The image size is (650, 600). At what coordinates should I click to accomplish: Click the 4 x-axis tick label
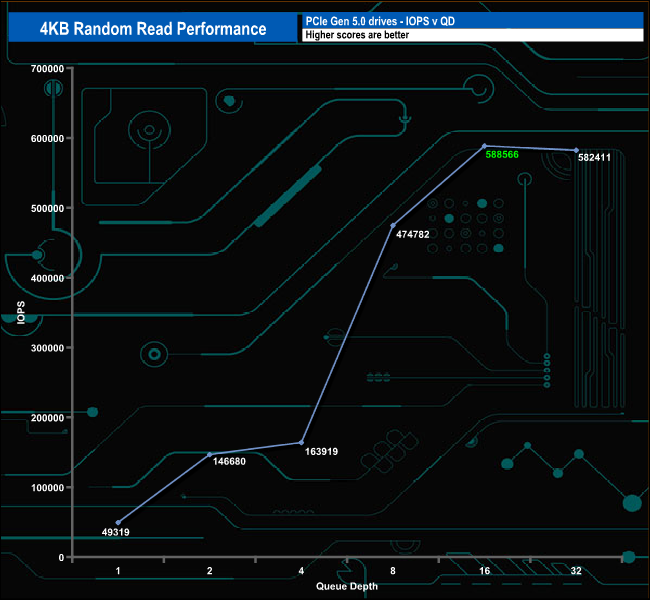pos(302,571)
